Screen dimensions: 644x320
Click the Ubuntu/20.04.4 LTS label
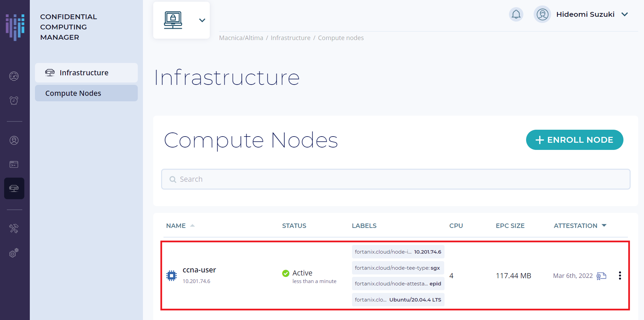[398, 299]
